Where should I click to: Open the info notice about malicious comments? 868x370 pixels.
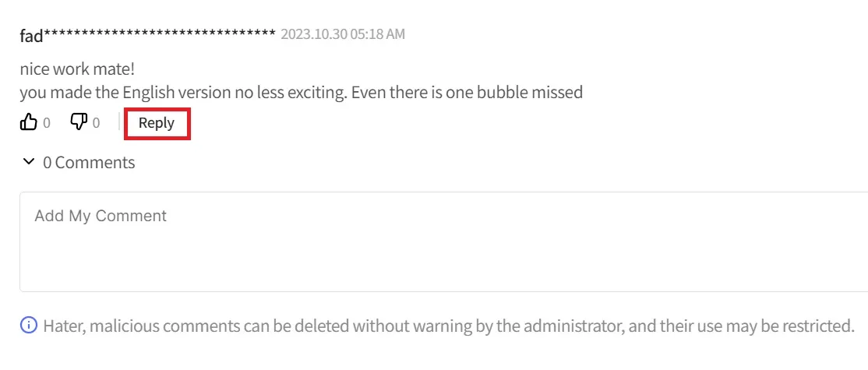[x=28, y=325]
